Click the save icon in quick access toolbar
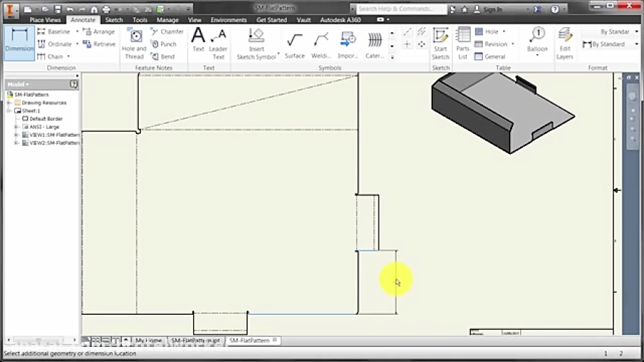 point(57,9)
